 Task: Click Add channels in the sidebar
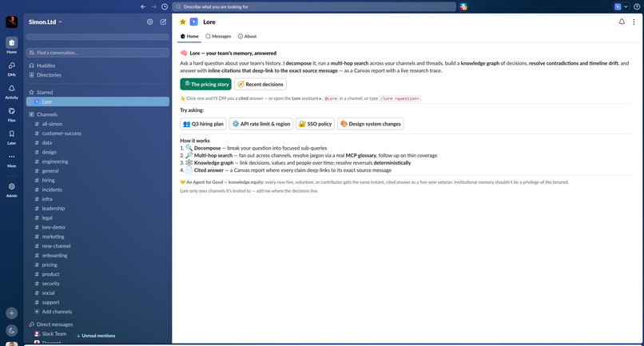coord(97,312)
